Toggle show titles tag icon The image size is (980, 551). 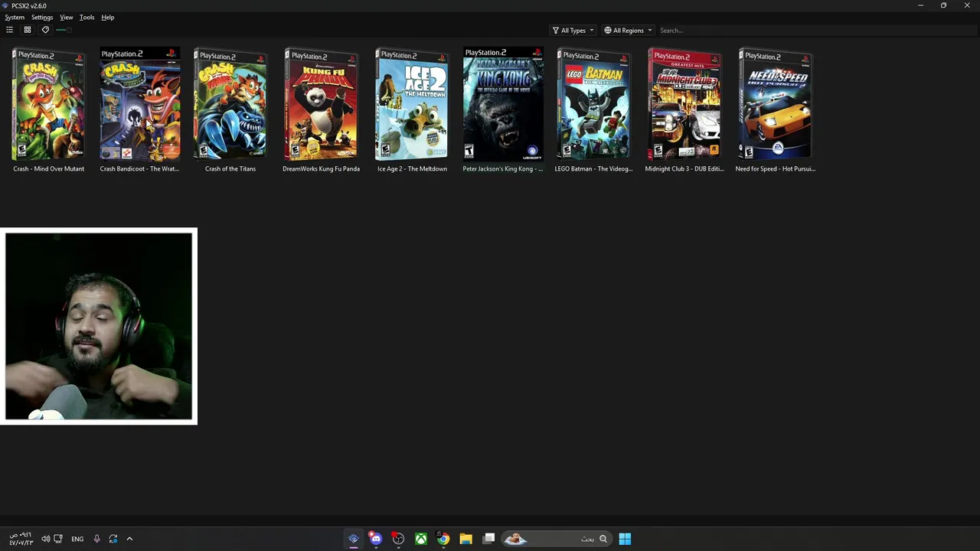click(x=45, y=30)
